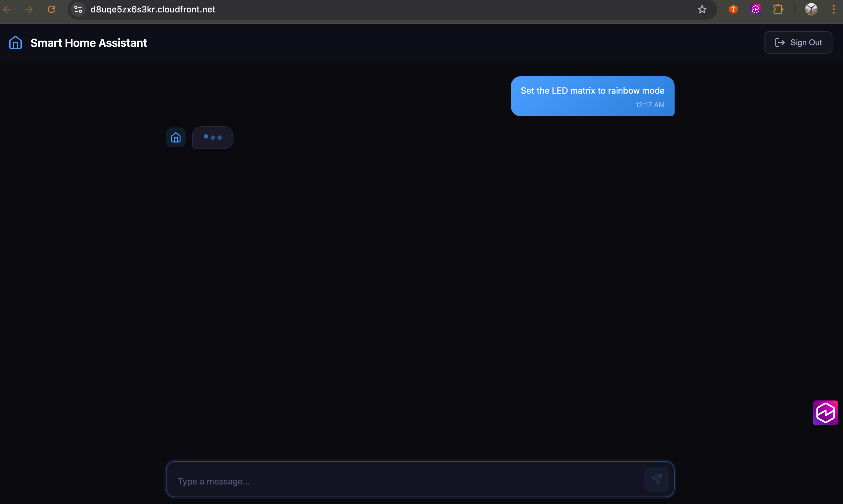Reload the page with refresh icon
The width and height of the screenshot is (843, 504).
coord(52,10)
